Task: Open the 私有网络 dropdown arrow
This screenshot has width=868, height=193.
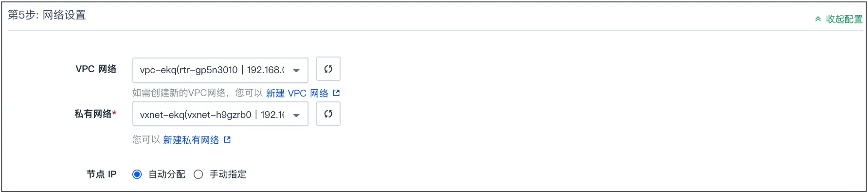Action: click(296, 116)
